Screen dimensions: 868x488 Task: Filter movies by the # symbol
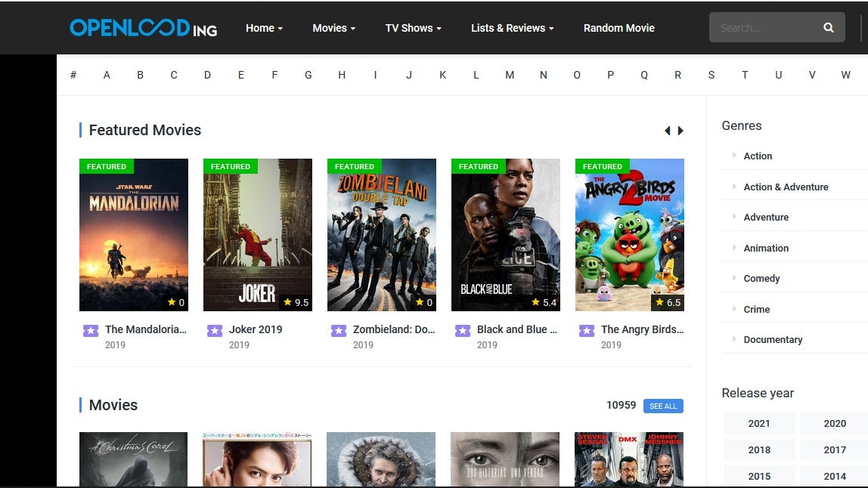[73, 75]
